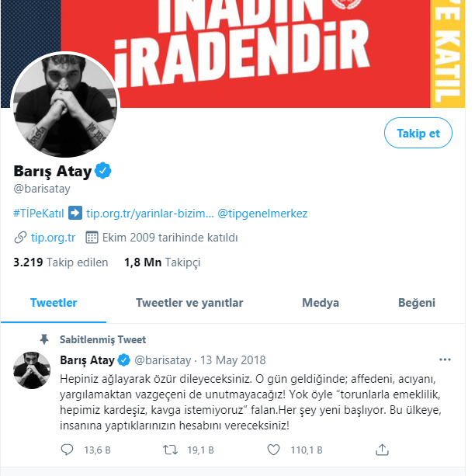Click the calendar icon before Ekim 2009
Viewport: 475px width, 476px height.
pyautogui.click(x=92, y=238)
